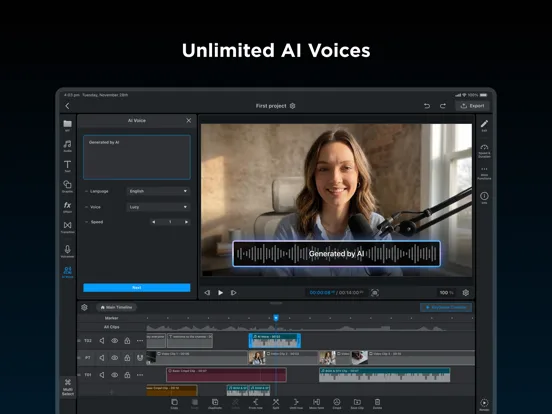Image resolution: width=552 pixels, height=414 pixels.
Task: Open the Edit pencil tool
Action: pos(484,125)
